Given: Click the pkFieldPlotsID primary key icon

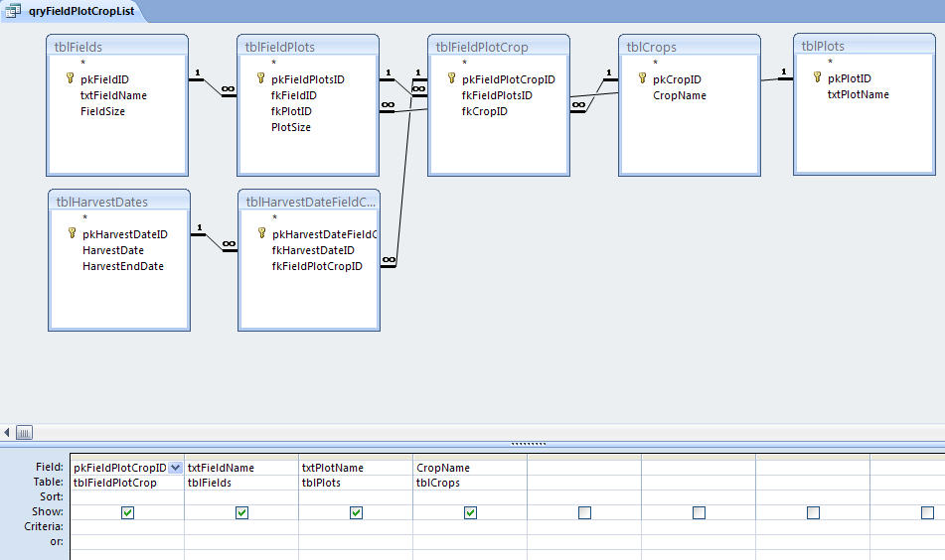Looking at the screenshot, I should 261,78.
